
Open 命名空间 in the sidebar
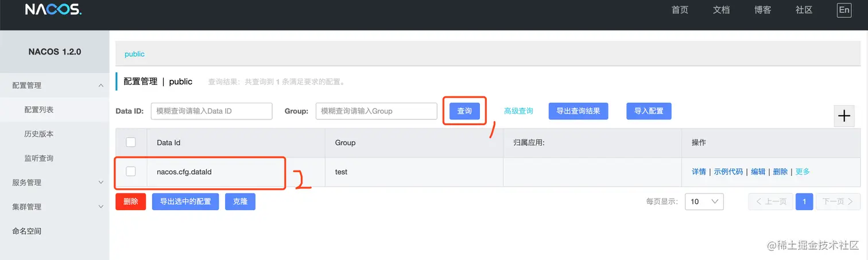pyautogui.click(x=55, y=231)
